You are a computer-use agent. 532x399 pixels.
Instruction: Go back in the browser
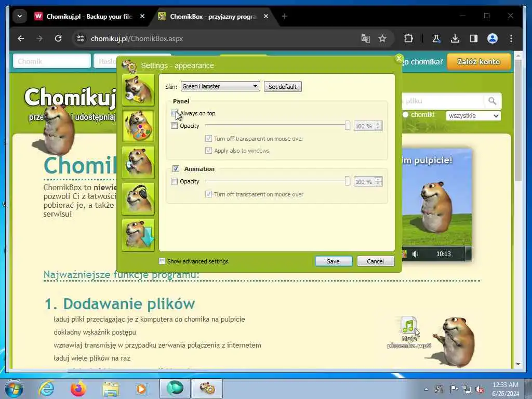[21, 38]
